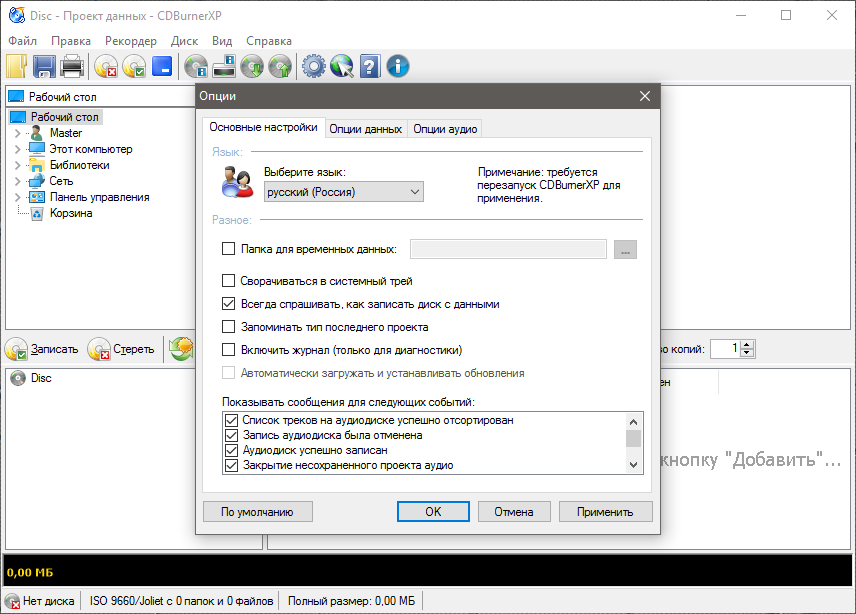Select the Master user folder in tree

(x=66, y=133)
